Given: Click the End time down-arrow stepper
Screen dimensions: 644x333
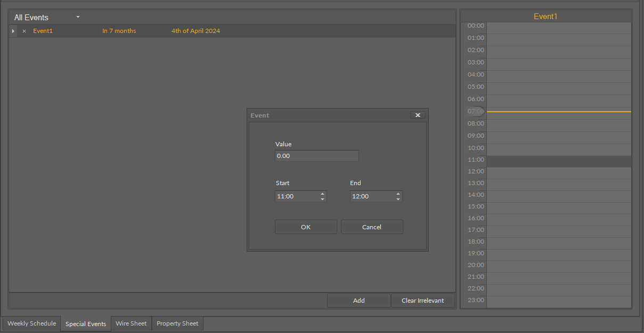Looking at the screenshot, I should coord(397,199).
